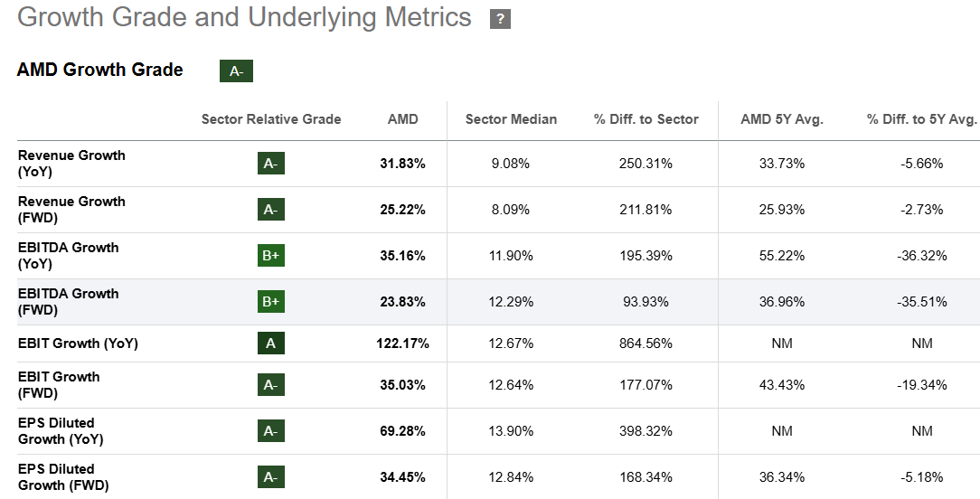980x499 pixels.
Task: Click EBITDA Growth (YoY) B+ grade badge
Action: 270,256
